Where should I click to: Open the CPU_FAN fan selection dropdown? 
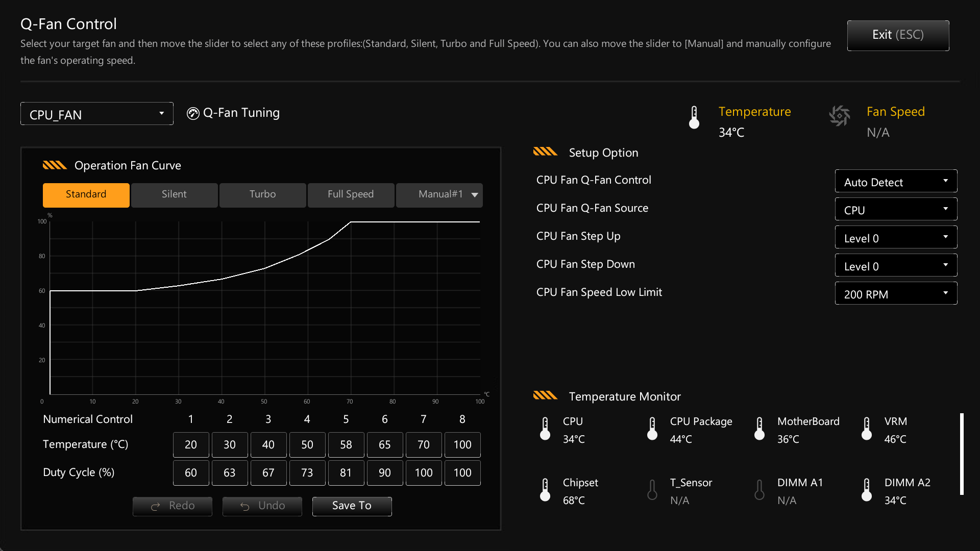coord(96,113)
